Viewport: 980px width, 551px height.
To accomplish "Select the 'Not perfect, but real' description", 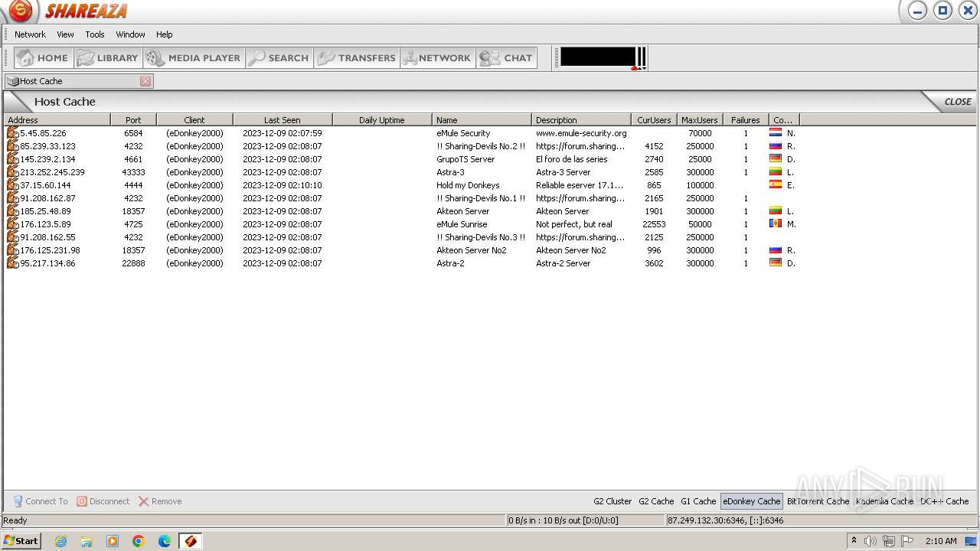I will click(x=574, y=224).
